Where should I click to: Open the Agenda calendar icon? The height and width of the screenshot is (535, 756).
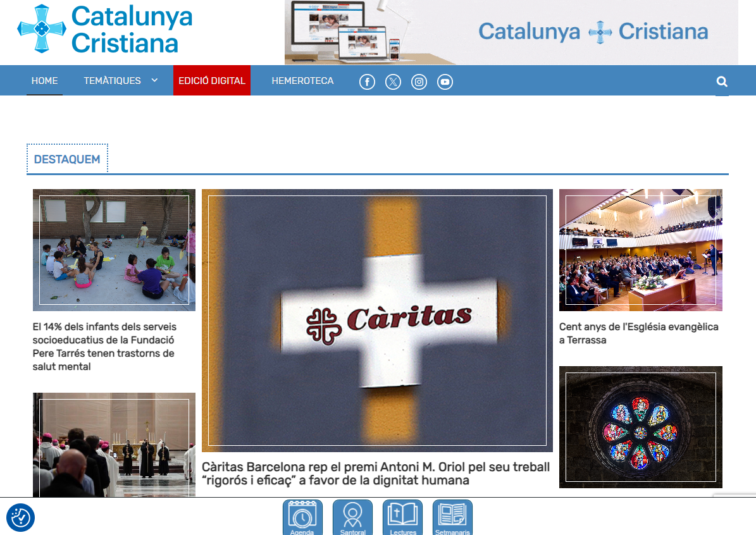pos(302,518)
